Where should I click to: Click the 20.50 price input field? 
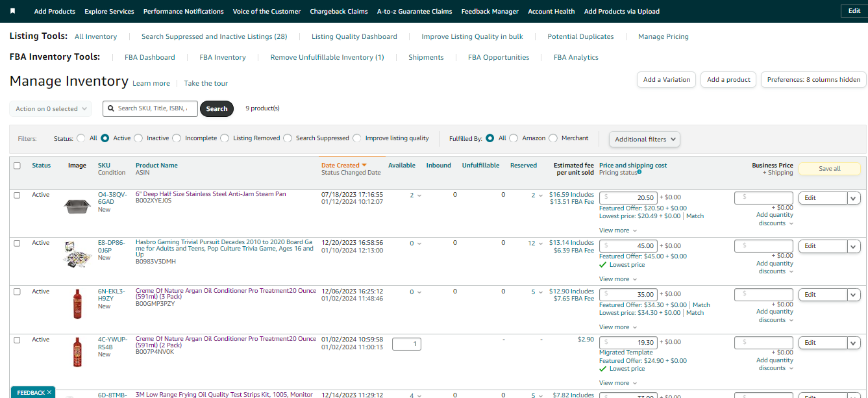tap(628, 197)
